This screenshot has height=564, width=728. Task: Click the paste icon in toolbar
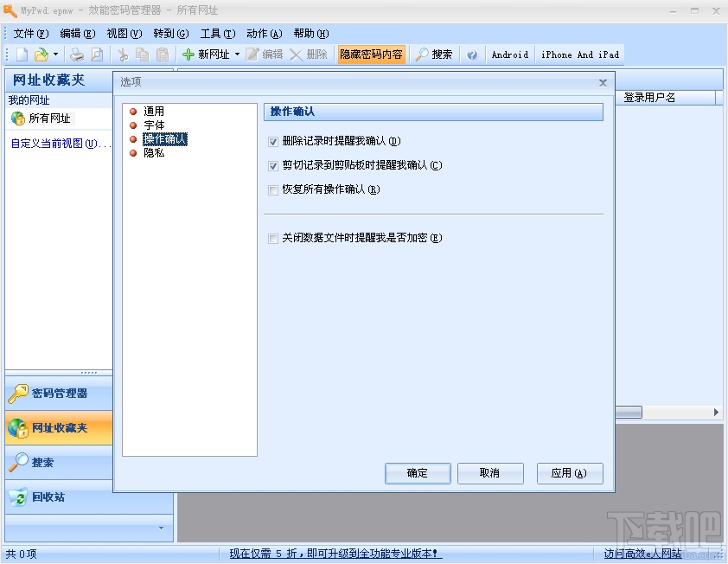click(163, 54)
